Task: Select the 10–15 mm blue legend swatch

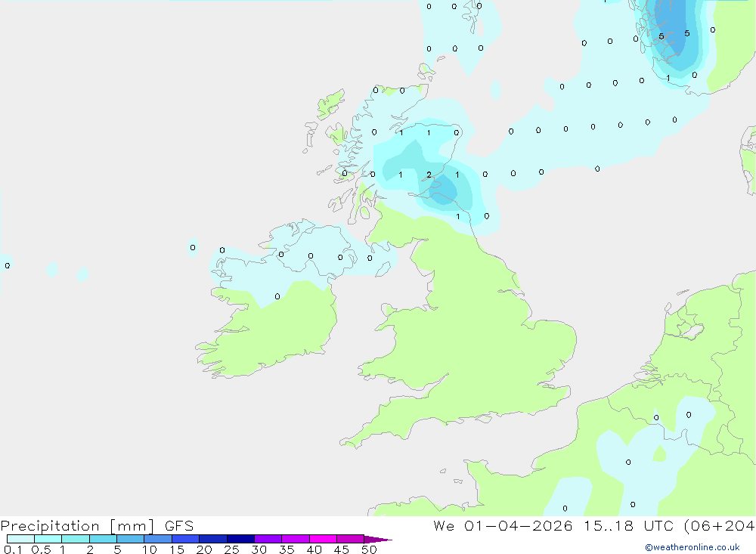Action: (158, 539)
